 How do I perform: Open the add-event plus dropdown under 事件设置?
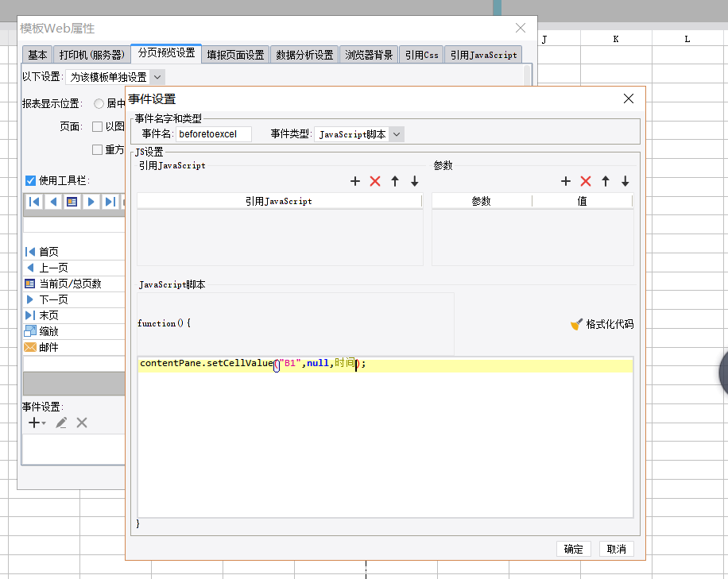37,423
